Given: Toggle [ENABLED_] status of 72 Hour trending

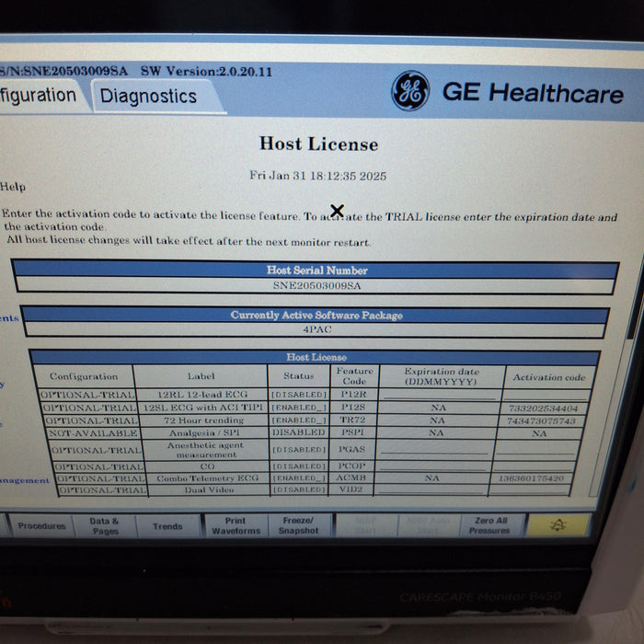Looking at the screenshot, I should [x=299, y=420].
